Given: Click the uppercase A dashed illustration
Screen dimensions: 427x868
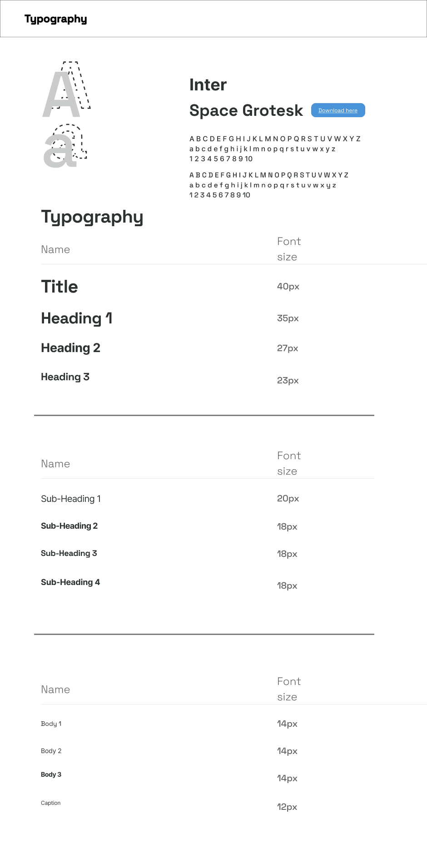Looking at the screenshot, I should pyautogui.click(x=67, y=89).
